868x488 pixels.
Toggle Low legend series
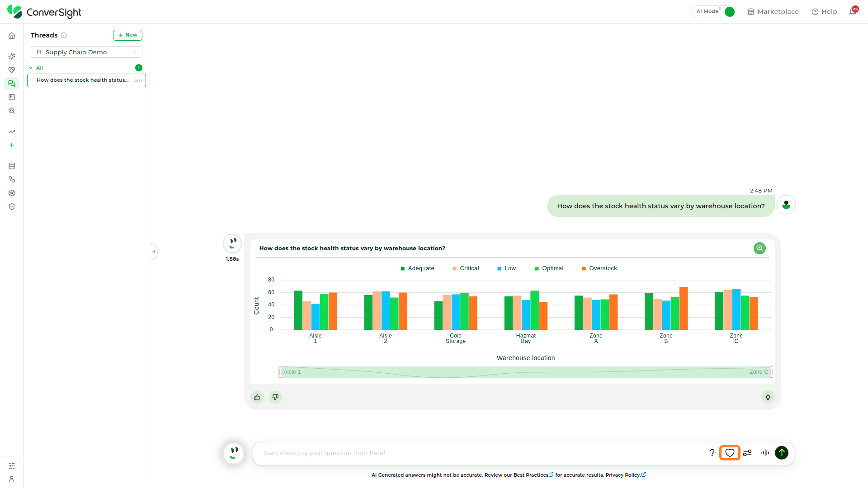point(506,268)
